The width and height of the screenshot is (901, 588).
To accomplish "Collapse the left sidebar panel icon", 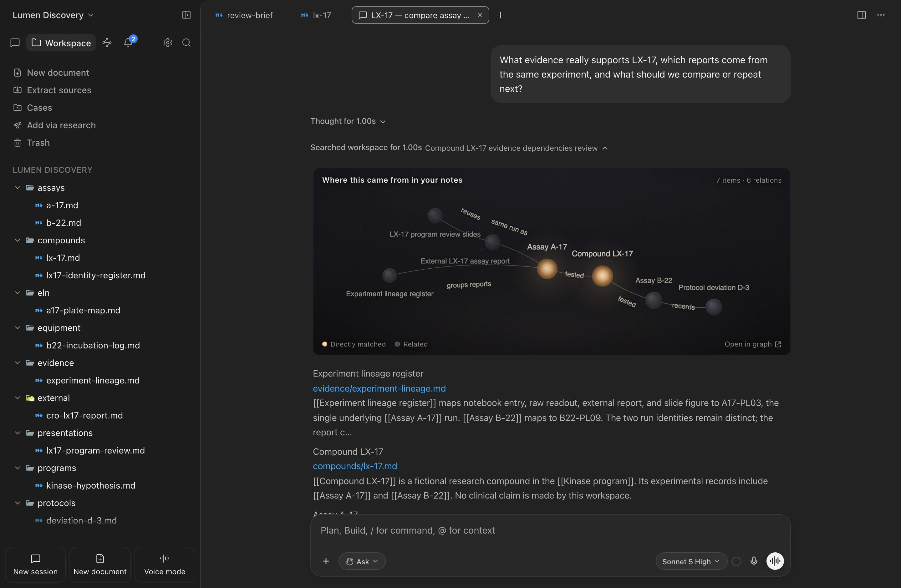I will pyautogui.click(x=186, y=15).
